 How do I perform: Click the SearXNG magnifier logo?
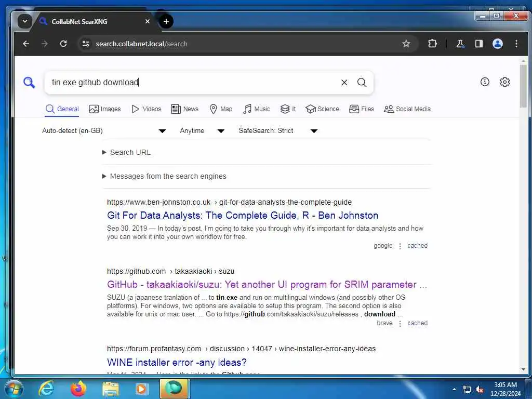tap(29, 82)
